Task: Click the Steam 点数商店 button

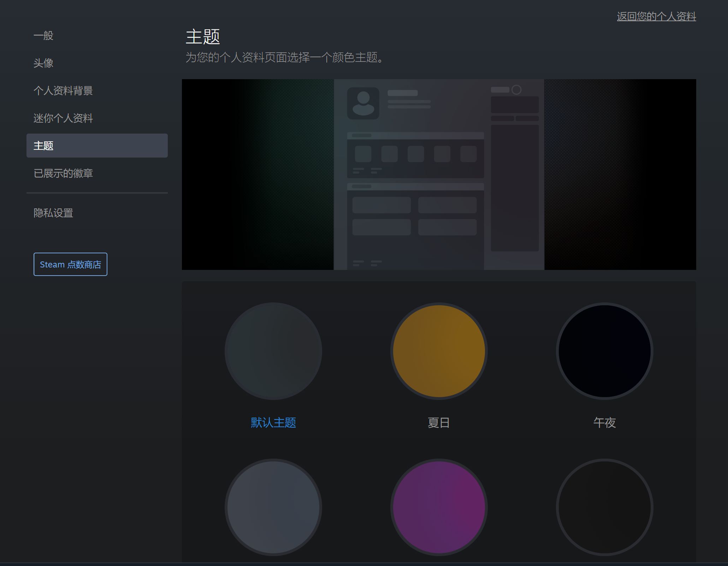Action: pyautogui.click(x=70, y=264)
